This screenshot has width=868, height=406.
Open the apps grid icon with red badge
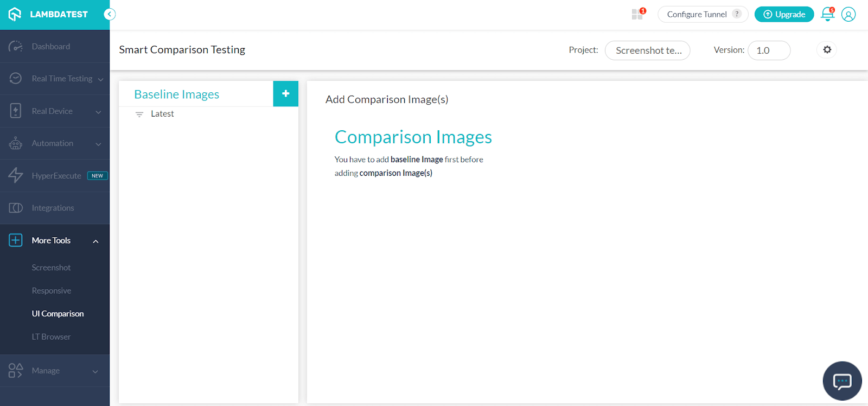[637, 15]
